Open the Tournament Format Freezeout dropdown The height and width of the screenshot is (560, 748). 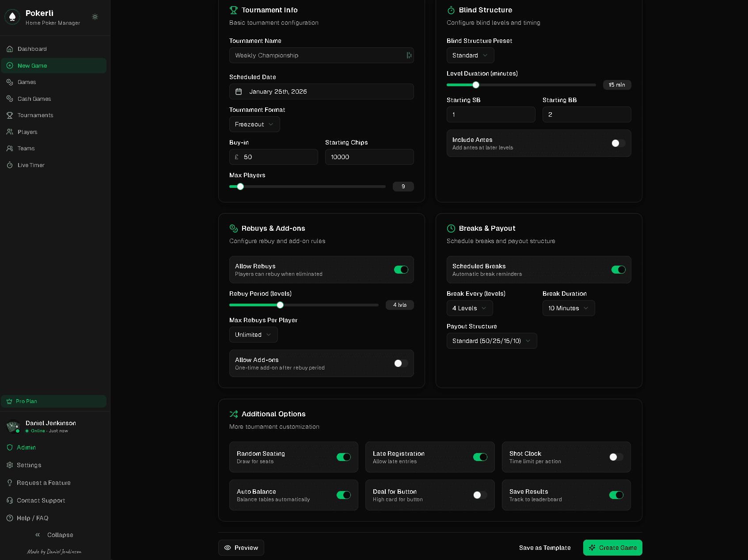point(254,124)
